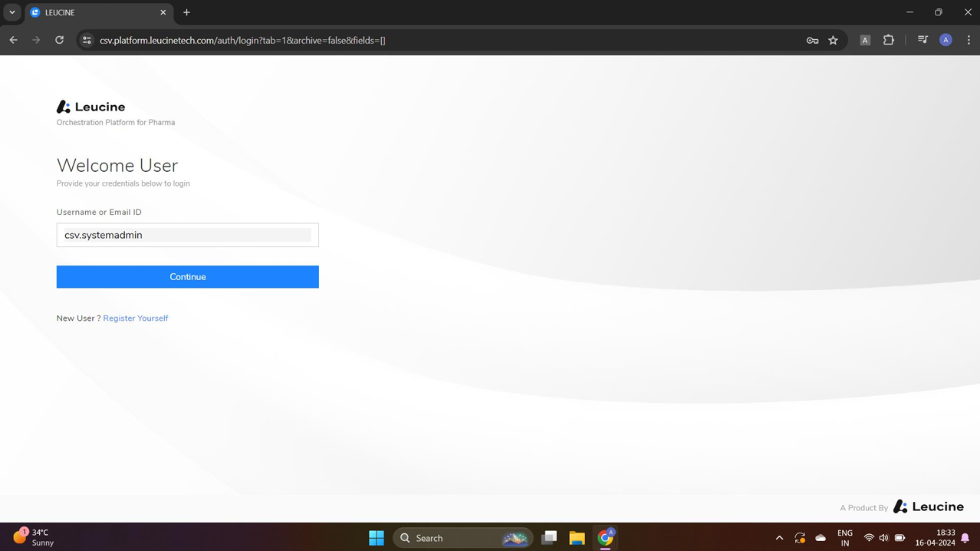980x551 pixels.
Task: Open the OneDrive cloud tray icon
Action: [x=821, y=538]
